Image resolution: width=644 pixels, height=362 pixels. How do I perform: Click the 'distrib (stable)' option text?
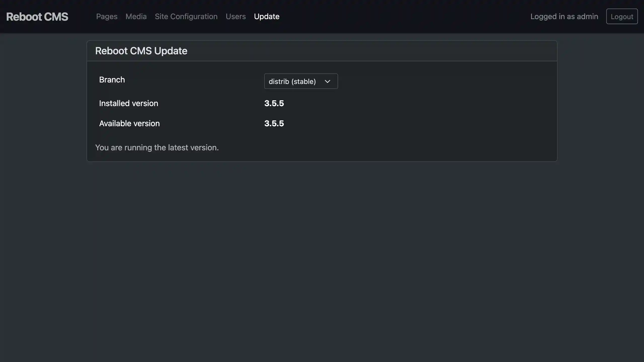[292, 81]
